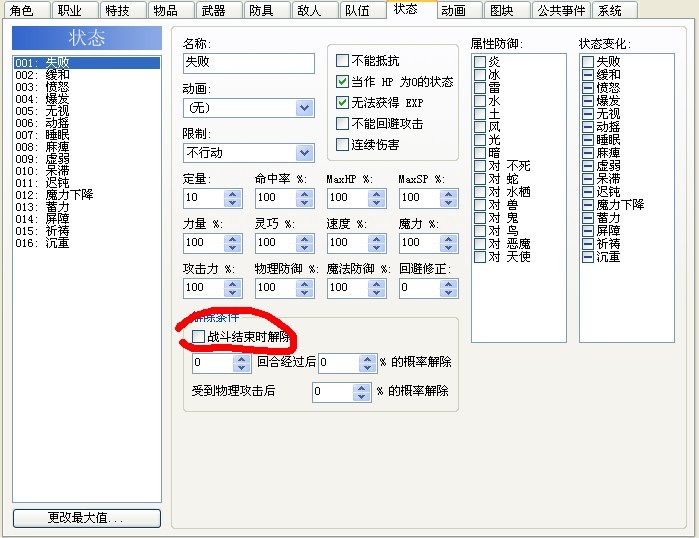Click the 更改最大值 button

87,518
